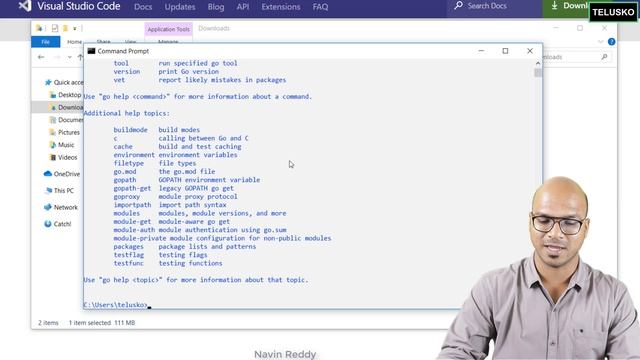640x360 pixels.
Task: Switch to the Home ribbon tab in Explorer
Action: pyautogui.click(x=74, y=42)
